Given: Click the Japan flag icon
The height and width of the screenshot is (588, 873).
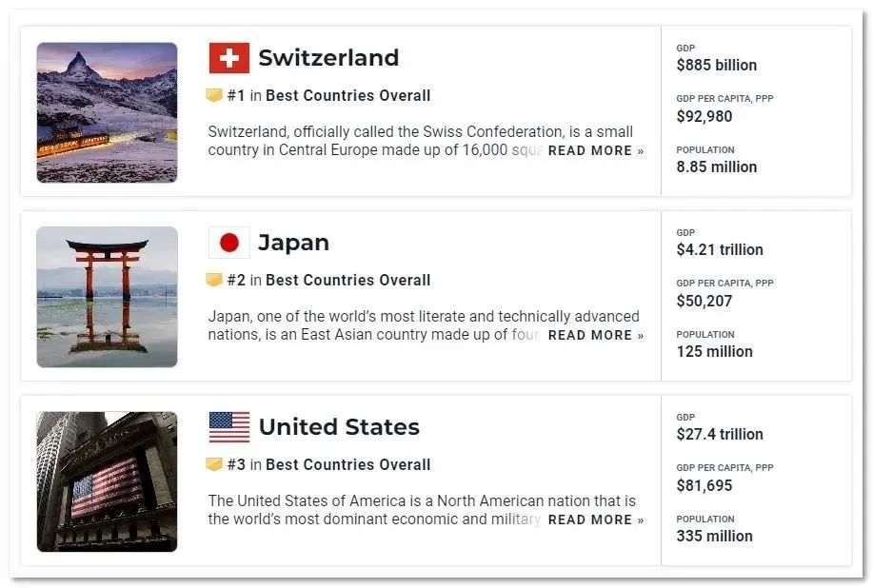Looking at the screenshot, I should pos(228,243).
